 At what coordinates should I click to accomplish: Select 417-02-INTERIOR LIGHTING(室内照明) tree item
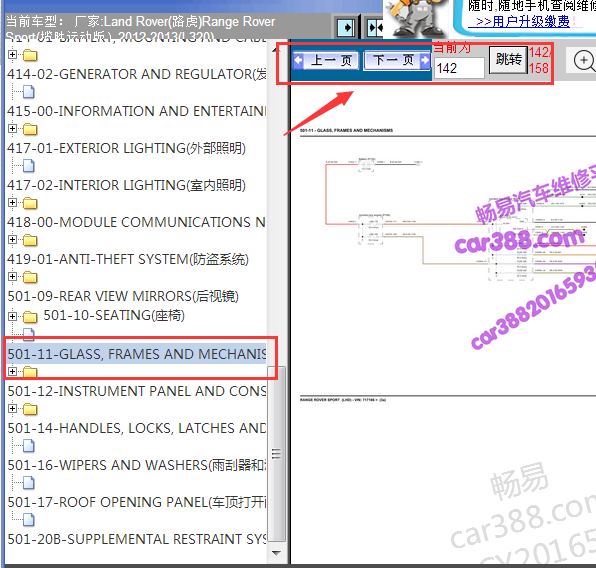127,185
